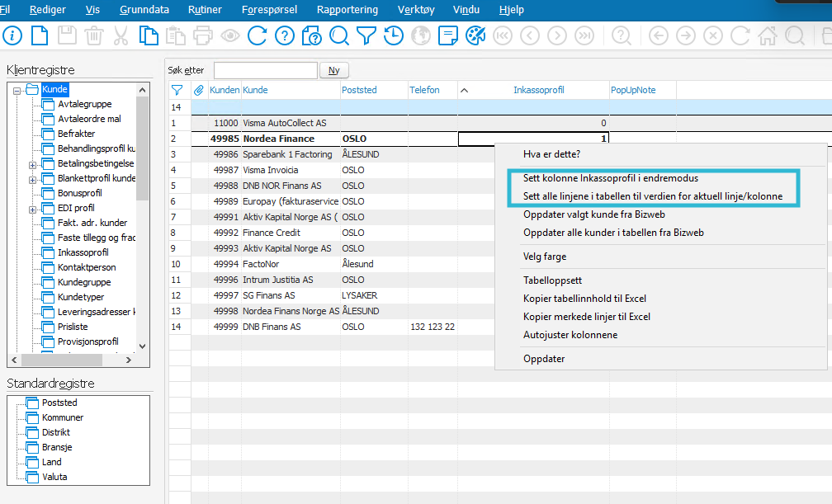Viewport: 832px width, 504px height.
Task: Click the printer icon in the toolbar
Action: pyautogui.click(x=203, y=36)
